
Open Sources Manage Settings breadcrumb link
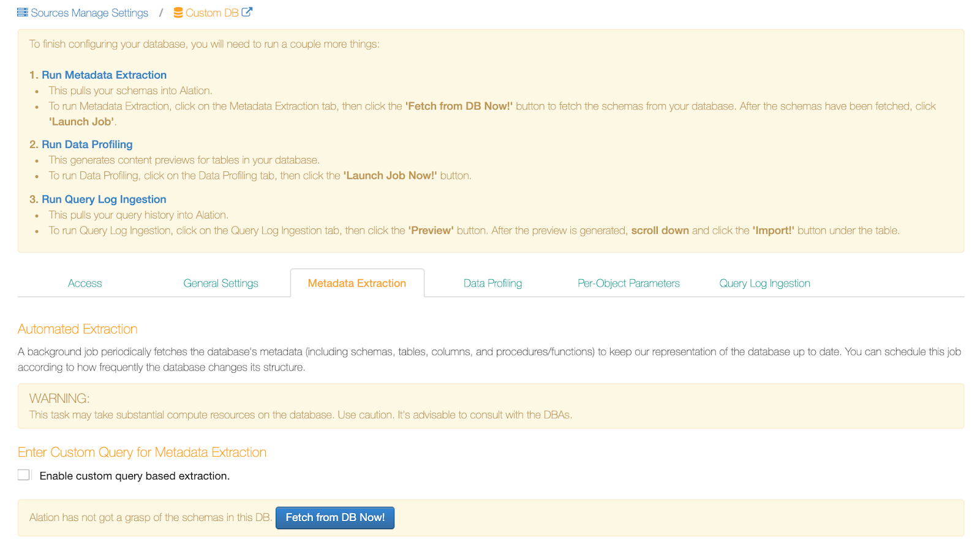(89, 13)
